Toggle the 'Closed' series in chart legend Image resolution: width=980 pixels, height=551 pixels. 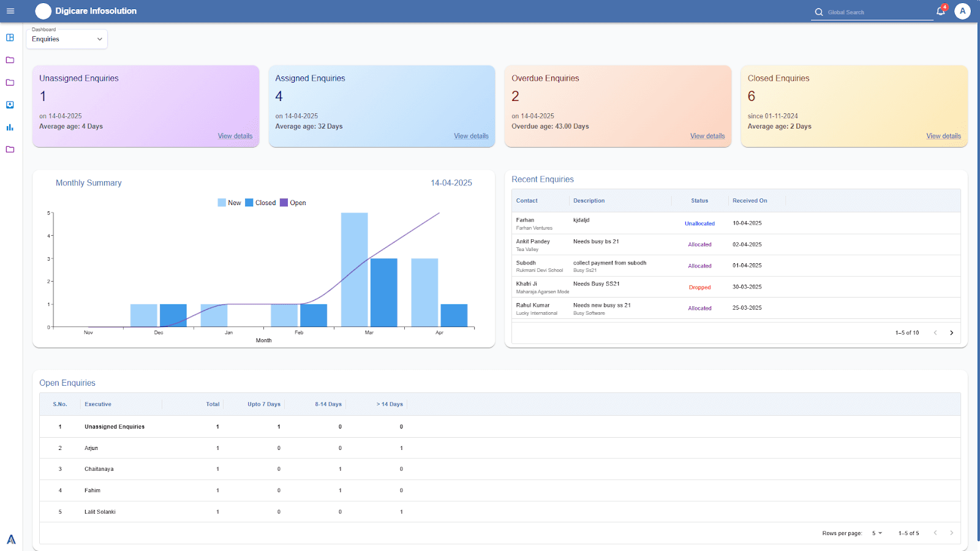point(260,203)
